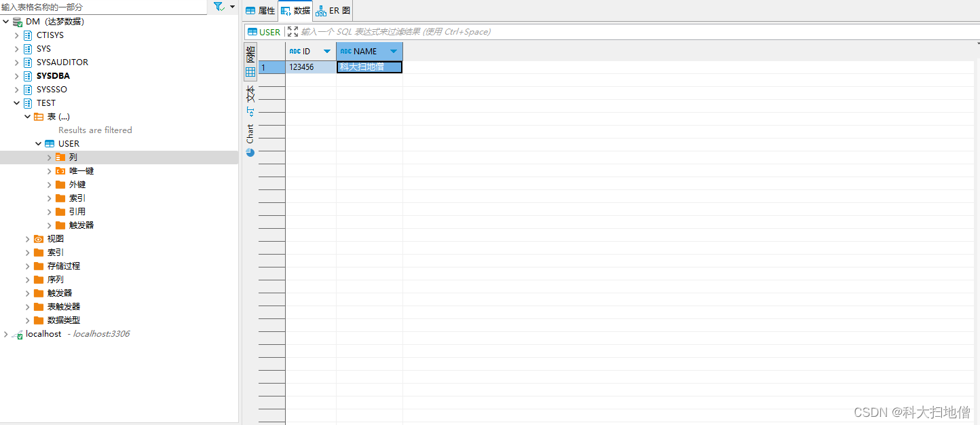Click the USER table label in filter bar
Viewport: 980px width, 425px height.
coord(264,32)
